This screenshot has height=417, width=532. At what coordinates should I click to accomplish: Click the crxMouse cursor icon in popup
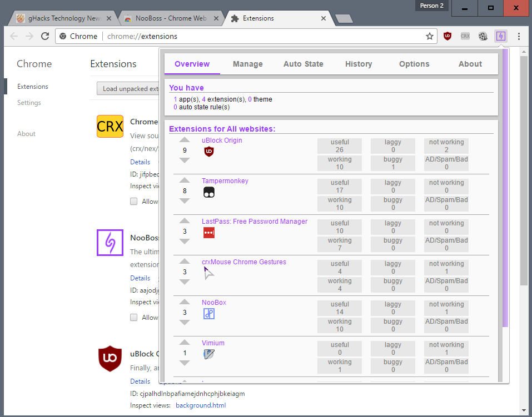coord(208,273)
